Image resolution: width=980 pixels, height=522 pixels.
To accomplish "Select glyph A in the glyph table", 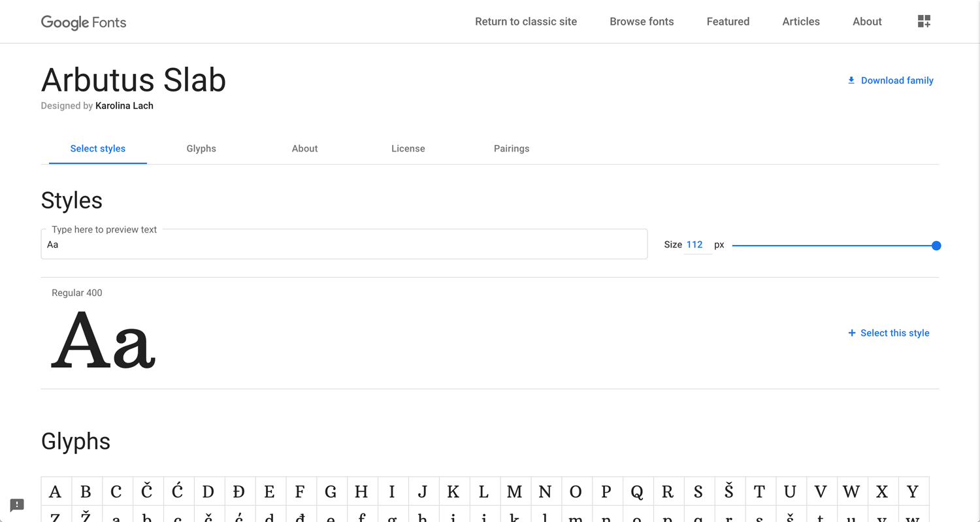I will pos(56,491).
